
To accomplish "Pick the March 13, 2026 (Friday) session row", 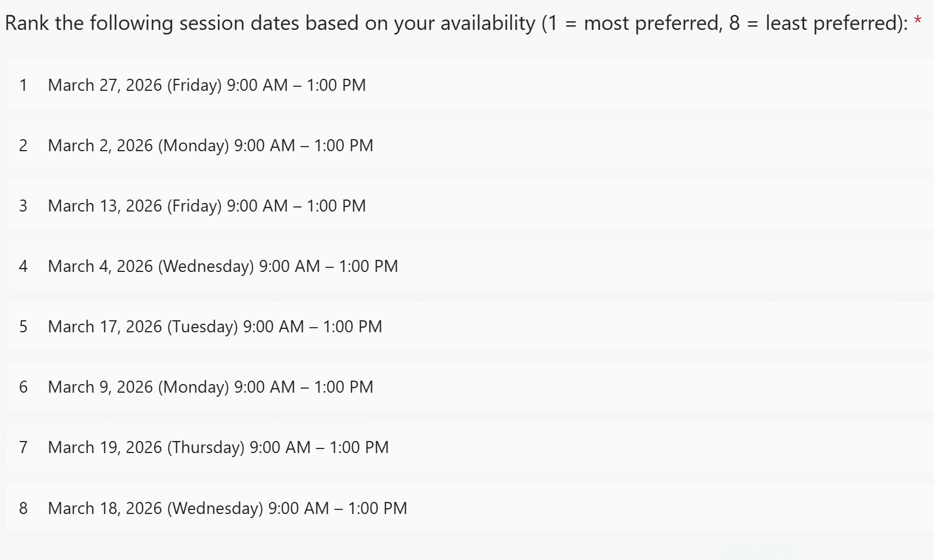I will 207,206.
